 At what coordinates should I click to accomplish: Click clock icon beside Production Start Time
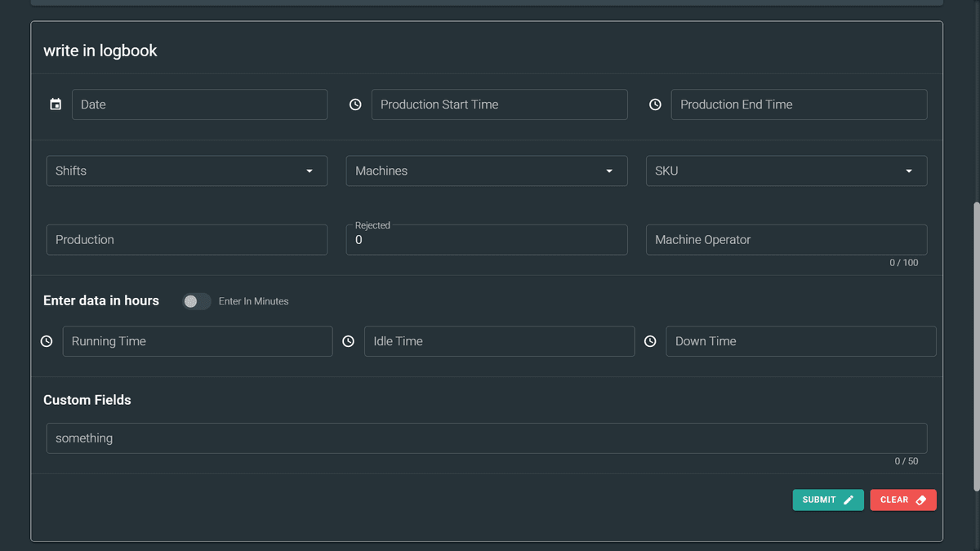355,104
